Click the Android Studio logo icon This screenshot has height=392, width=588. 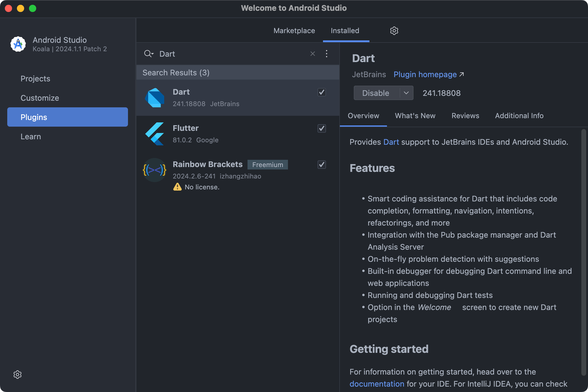[x=18, y=44]
